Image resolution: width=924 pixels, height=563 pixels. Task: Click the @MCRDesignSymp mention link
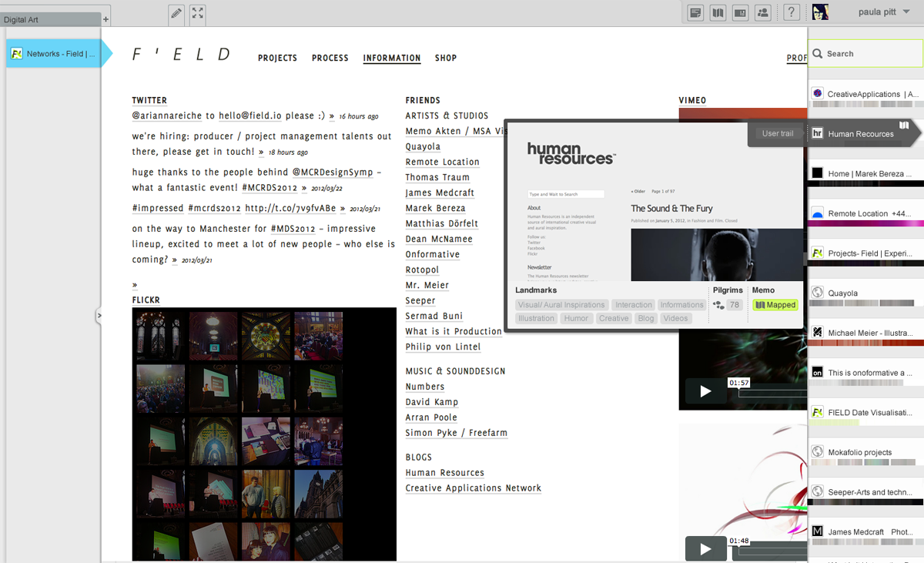(333, 173)
